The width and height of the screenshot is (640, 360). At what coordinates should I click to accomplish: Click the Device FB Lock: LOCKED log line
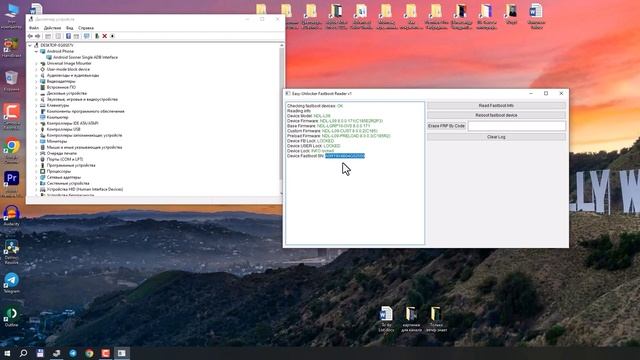point(310,141)
